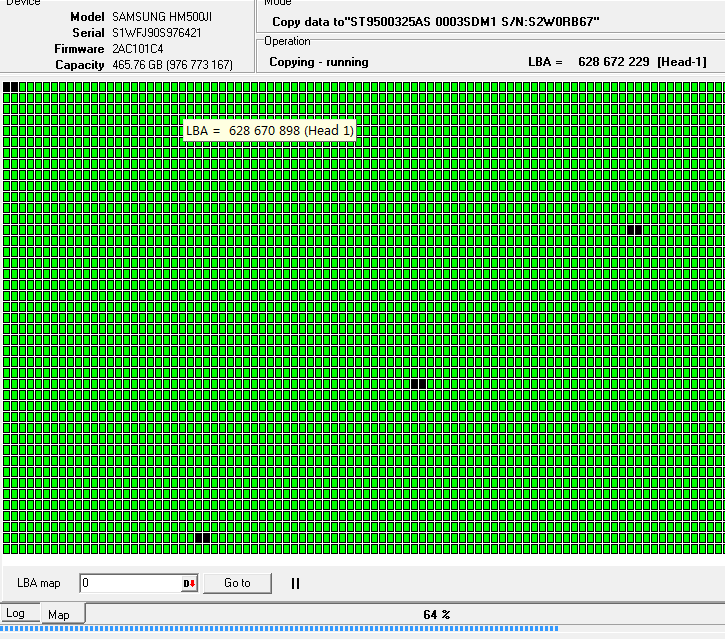Toggle decimal/hex icon in LBA map field
Image resolution: width=725 pixels, height=639 pixels.
[189, 584]
